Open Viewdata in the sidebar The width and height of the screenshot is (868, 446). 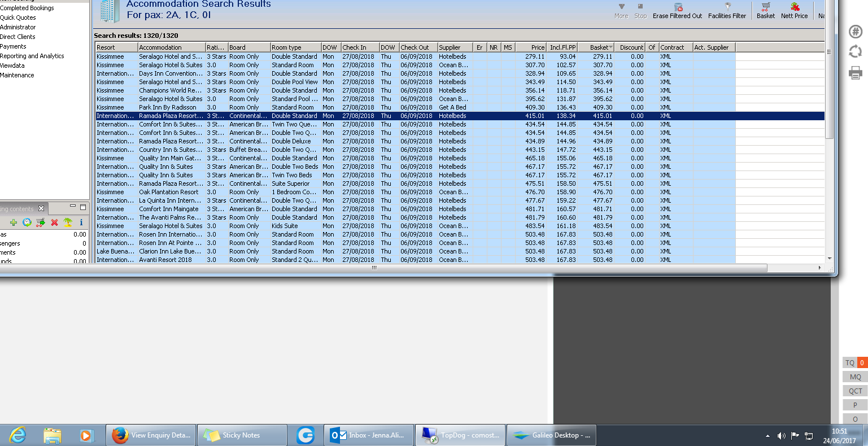(12, 65)
